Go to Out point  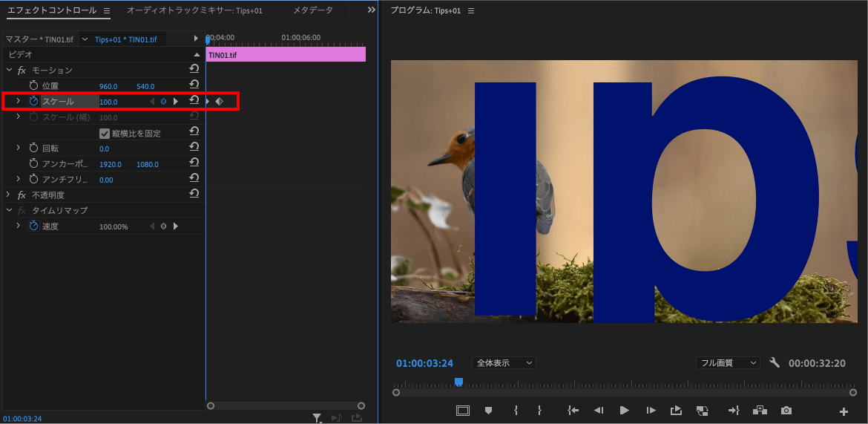click(x=734, y=411)
